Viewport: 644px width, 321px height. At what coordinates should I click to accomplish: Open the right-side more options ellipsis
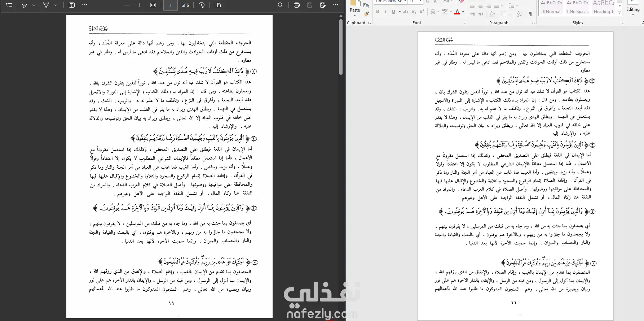(x=336, y=5)
